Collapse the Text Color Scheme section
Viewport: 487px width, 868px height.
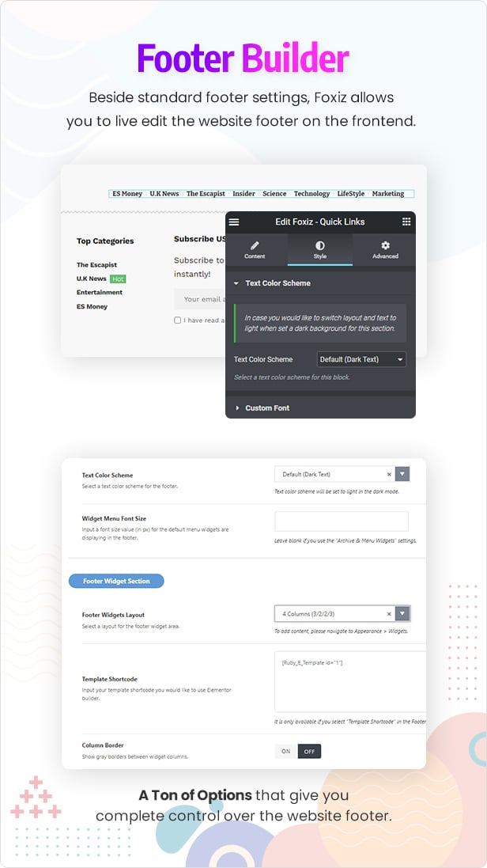pyautogui.click(x=236, y=283)
